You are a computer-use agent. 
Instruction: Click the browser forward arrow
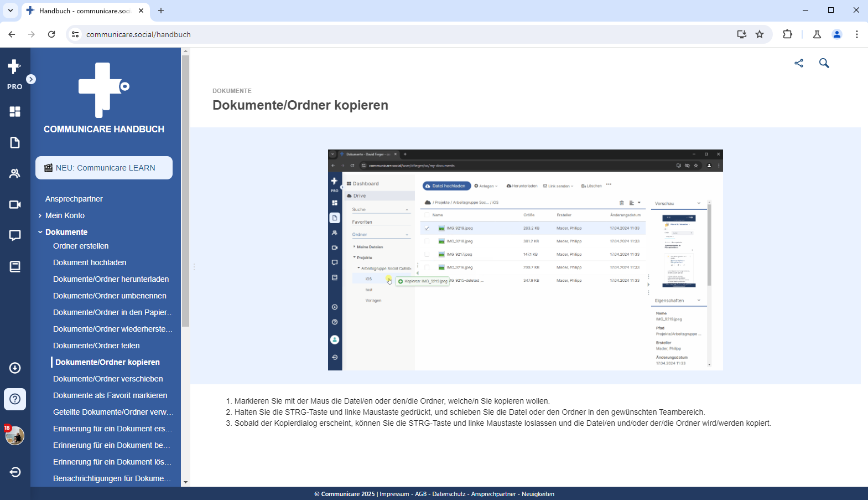click(32, 34)
